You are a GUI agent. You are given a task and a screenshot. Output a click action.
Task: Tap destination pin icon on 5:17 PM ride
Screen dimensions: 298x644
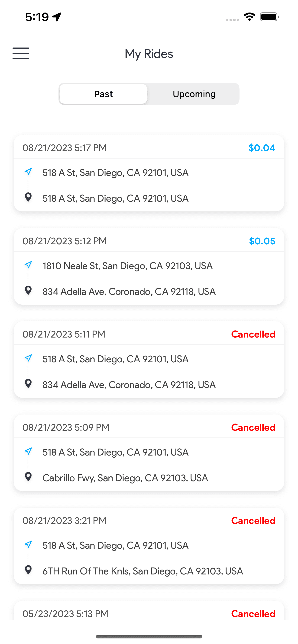(x=28, y=197)
